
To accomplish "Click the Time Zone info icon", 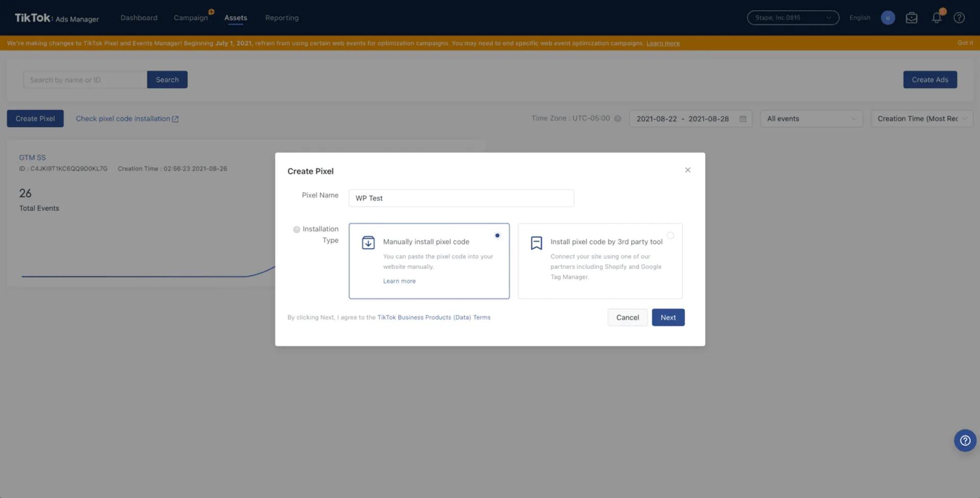I will [x=618, y=118].
